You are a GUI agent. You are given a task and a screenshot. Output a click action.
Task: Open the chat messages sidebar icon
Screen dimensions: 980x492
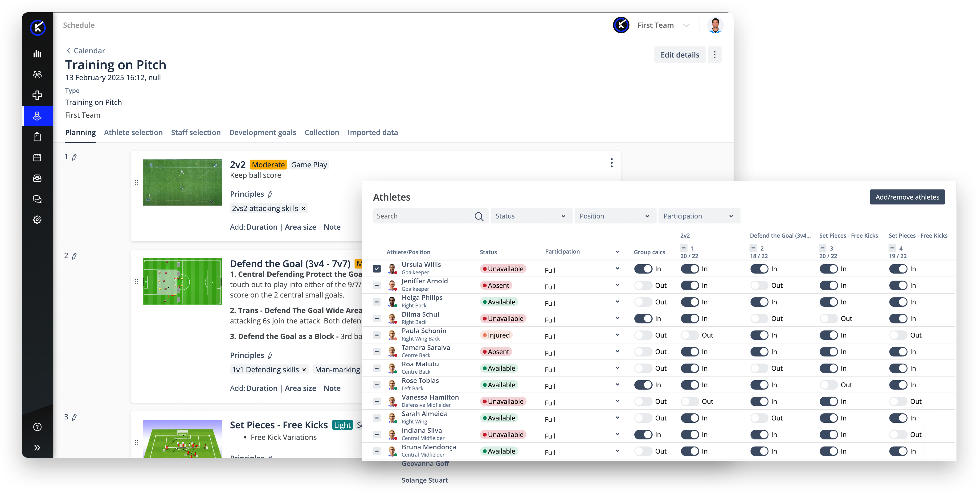pos(37,199)
